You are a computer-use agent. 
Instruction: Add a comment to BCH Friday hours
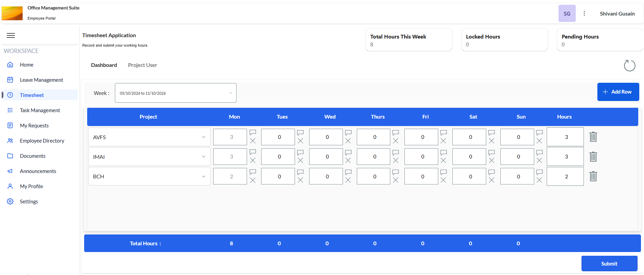444,172
